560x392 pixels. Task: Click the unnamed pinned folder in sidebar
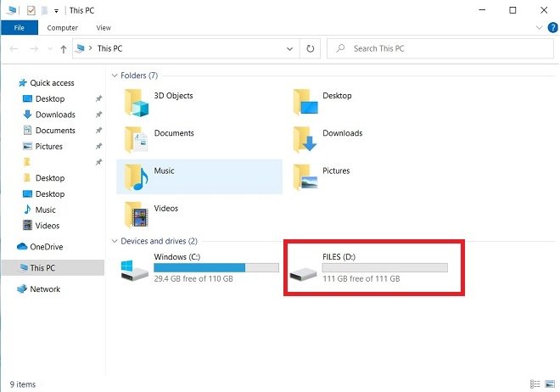(x=27, y=162)
